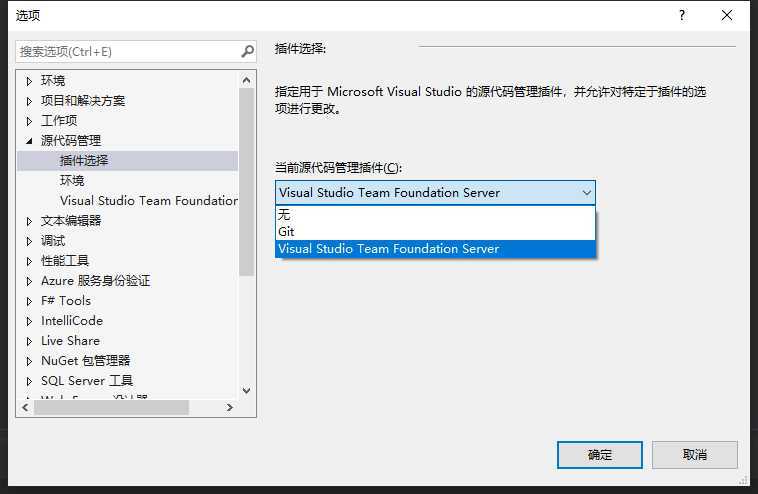Expand the NuGet 包管理器 node

[x=29, y=361]
